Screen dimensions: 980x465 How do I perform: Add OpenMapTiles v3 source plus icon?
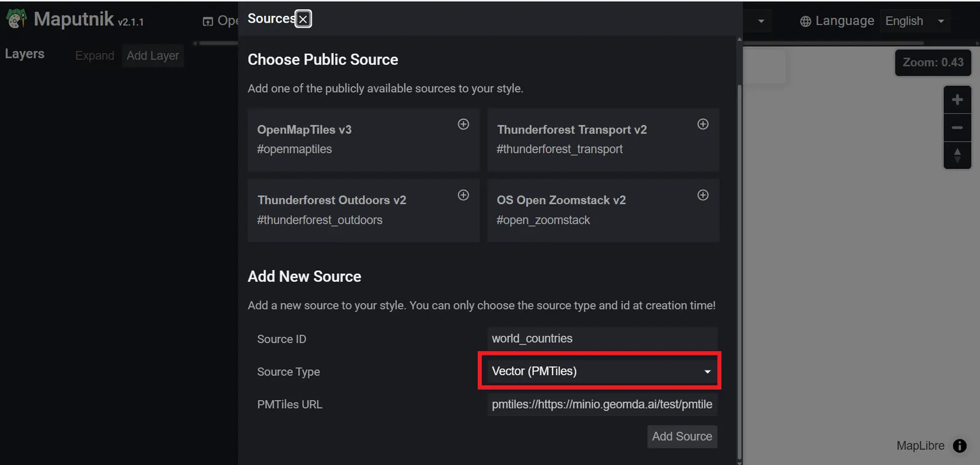[x=464, y=124]
